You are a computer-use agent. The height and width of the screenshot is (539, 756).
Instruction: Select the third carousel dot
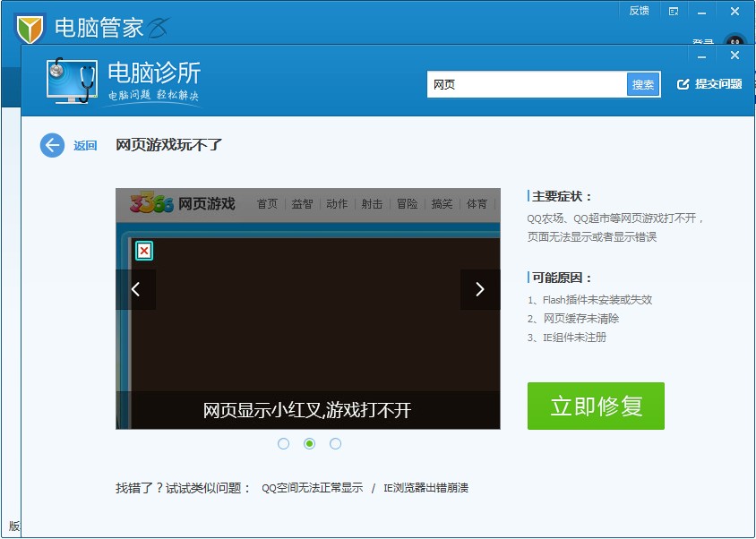335,443
